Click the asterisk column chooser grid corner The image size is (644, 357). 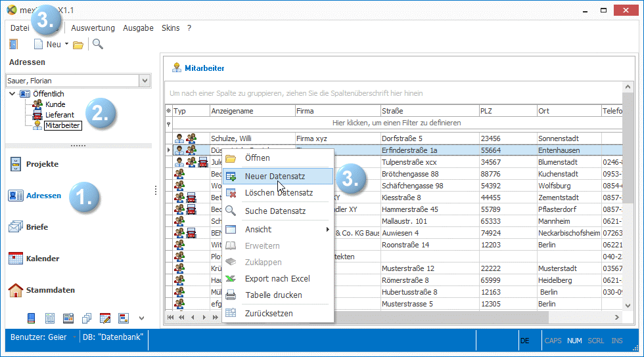pyautogui.click(x=168, y=111)
